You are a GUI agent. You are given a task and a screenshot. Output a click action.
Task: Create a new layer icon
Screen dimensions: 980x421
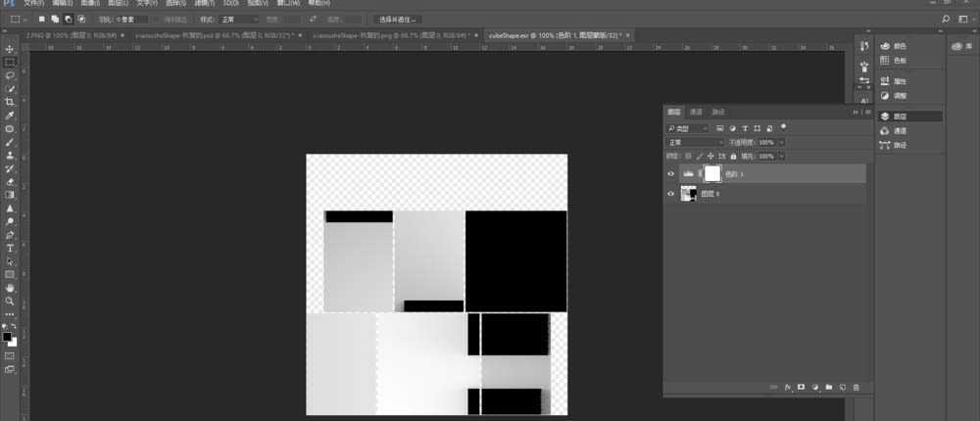click(843, 388)
